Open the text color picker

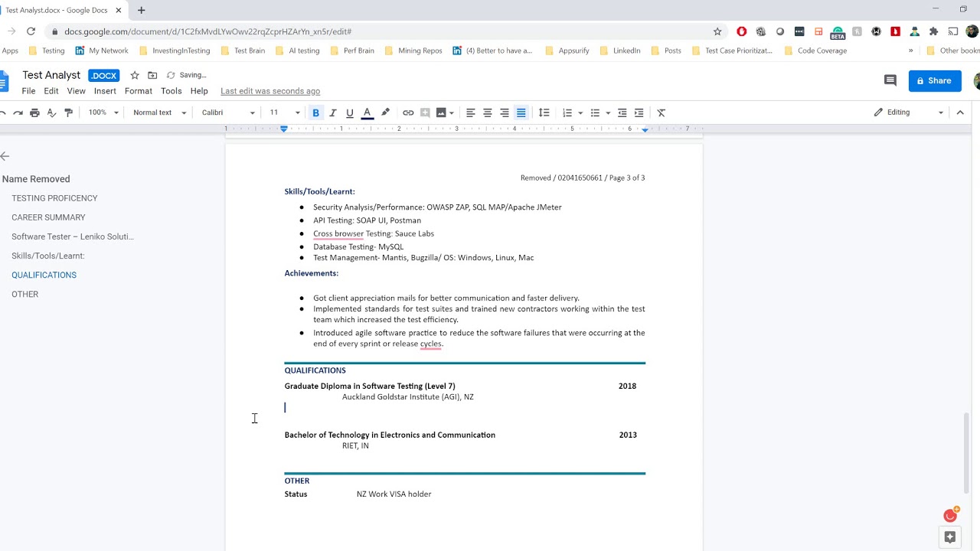(367, 112)
